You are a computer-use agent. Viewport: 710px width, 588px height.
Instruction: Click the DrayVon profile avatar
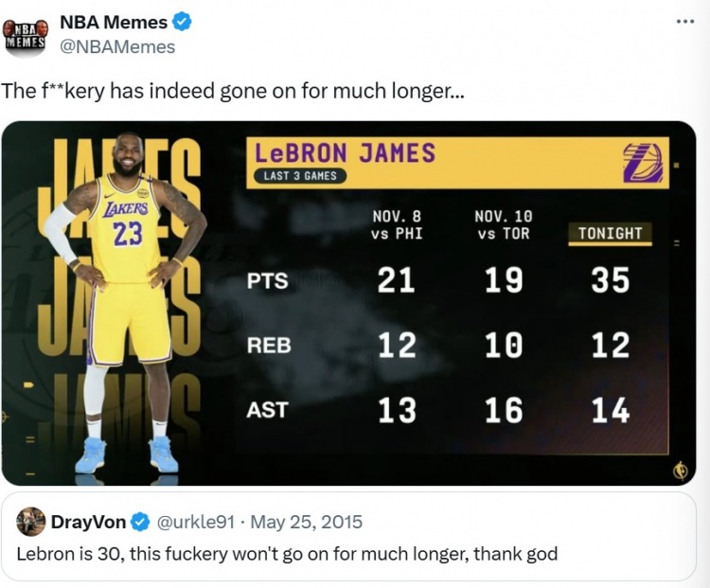(31, 522)
